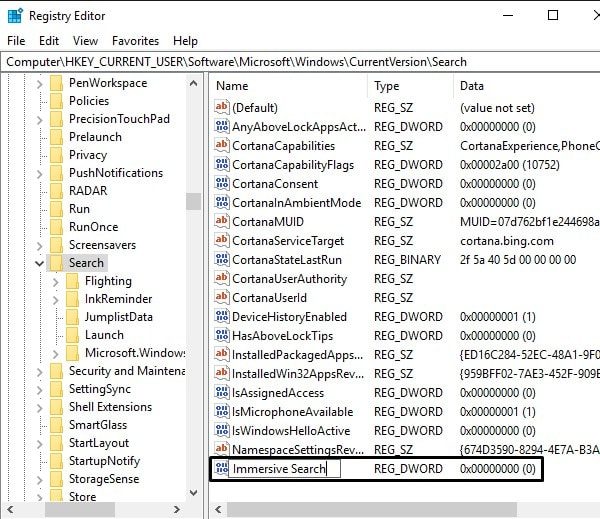
Task: Select the Launch subkey
Action: pyautogui.click(x=104, y=335)
